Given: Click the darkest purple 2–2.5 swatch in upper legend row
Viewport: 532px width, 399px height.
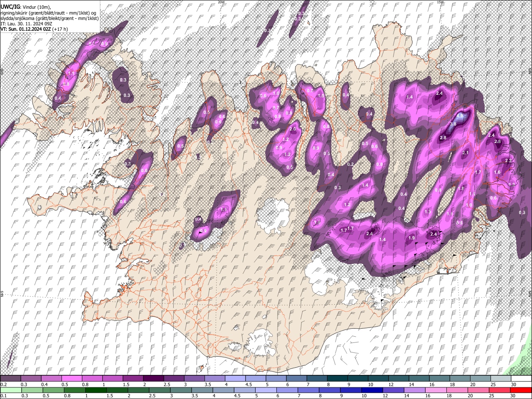Looking at the screenshot, I should point(153,379).
